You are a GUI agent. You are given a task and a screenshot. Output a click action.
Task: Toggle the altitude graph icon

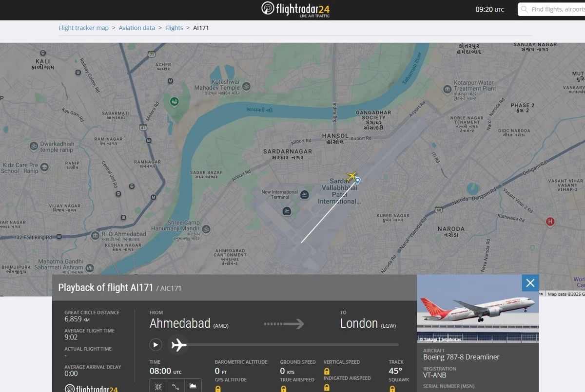tap(193, 386)
